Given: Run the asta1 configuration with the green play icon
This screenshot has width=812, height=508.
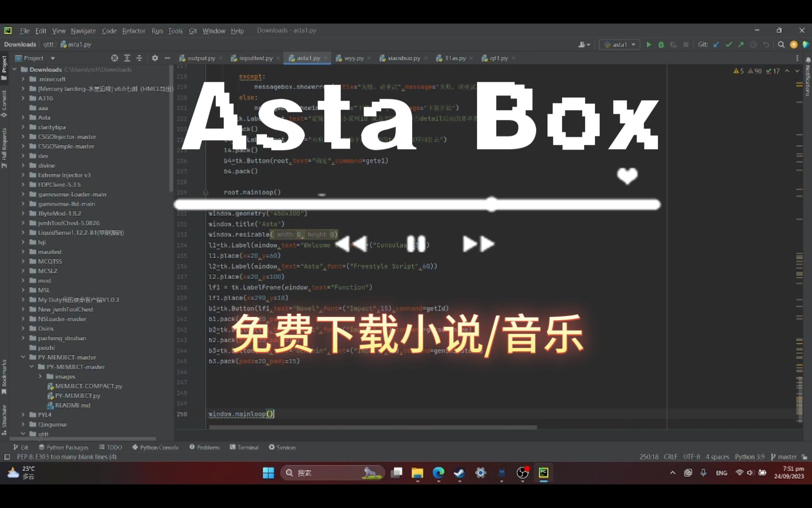Looking at the screenshot, I should pyautogui.click(x=649, y=45).
